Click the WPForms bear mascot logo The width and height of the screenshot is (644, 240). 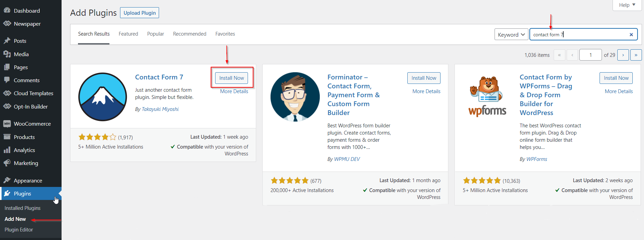click(487, 97)
